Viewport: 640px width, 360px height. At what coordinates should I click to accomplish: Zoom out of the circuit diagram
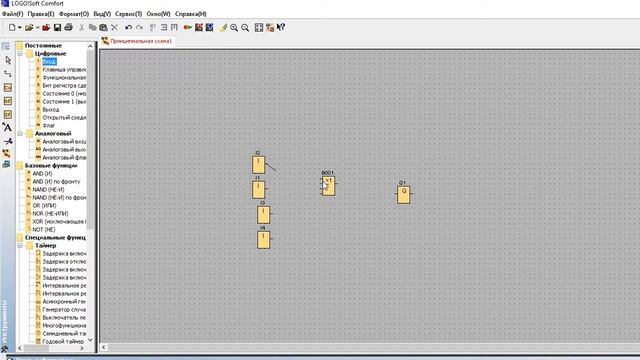pyautogui.click(x=245, y=27)
